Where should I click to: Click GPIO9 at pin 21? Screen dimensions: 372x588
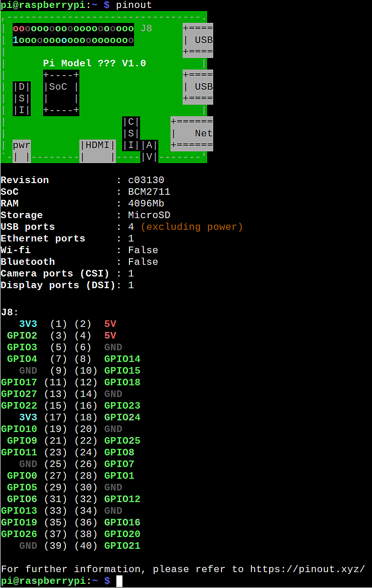[21, 440]
